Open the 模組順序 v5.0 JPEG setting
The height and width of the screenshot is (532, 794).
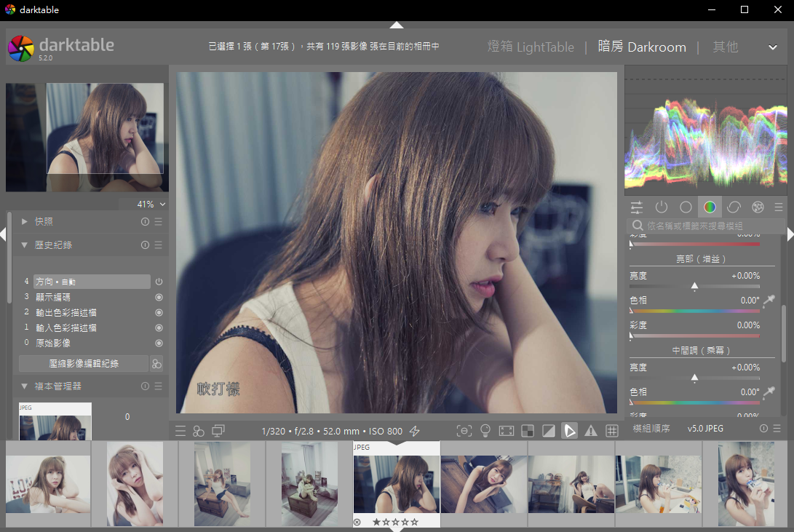(705, 429)
